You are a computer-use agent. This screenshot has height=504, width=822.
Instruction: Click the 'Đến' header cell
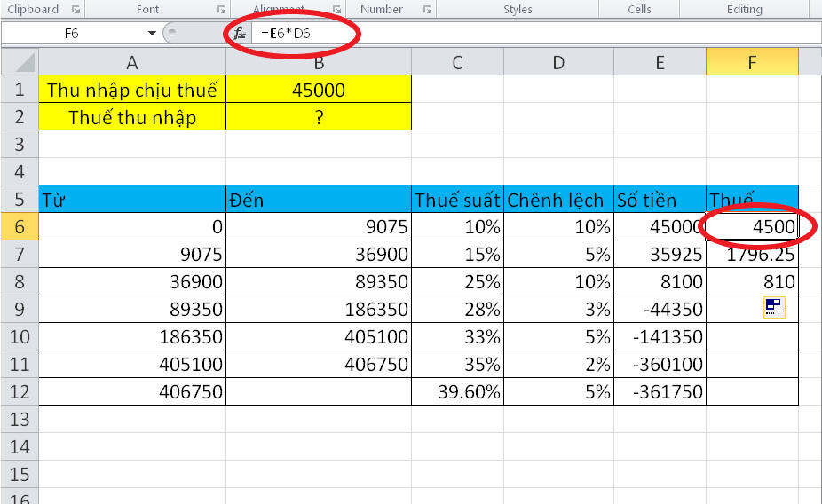pyautogui.click(x=319, y=199)
